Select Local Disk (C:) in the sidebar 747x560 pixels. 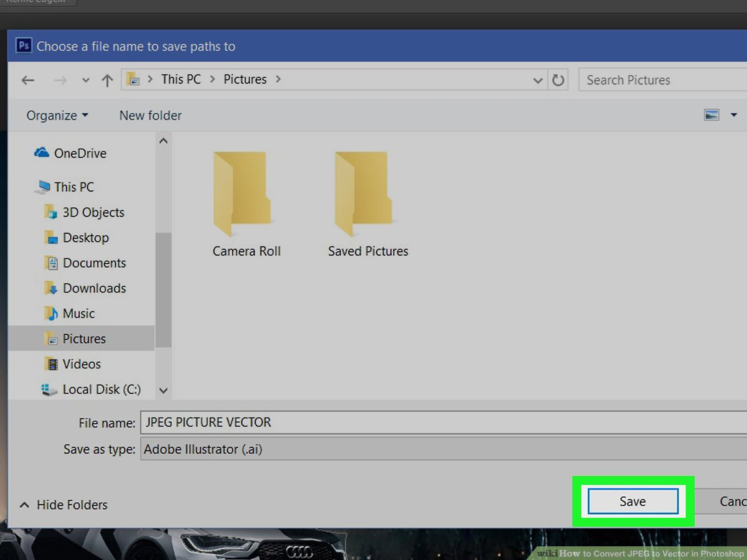92,389
